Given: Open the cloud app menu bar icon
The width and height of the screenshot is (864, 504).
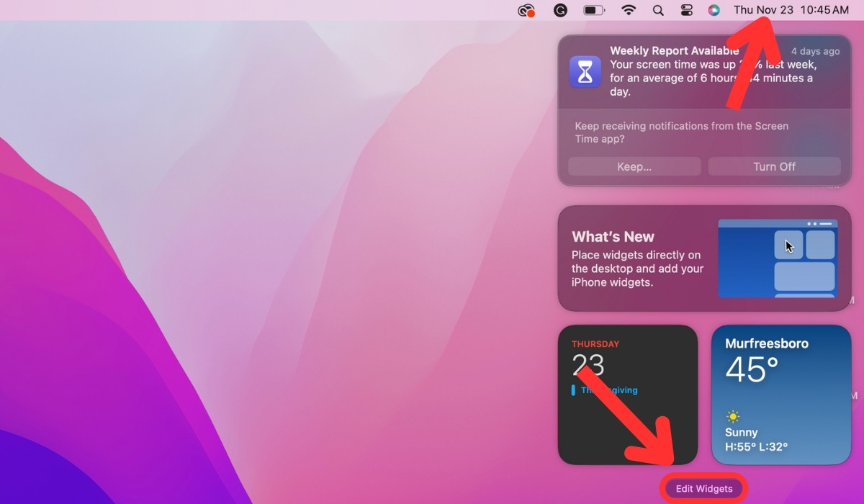Looking at the screenshot, I should tap(526, 10).
